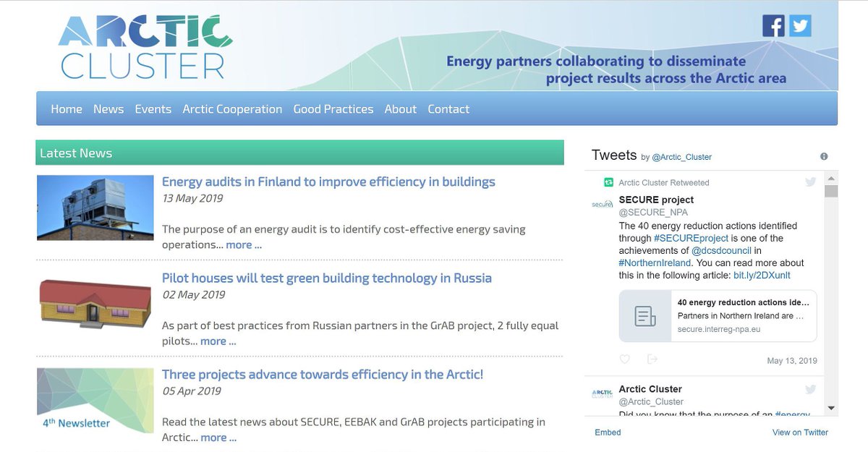The image size is (868, 452).
Task: Click the tweets scrollbar thumb
Action: tap(831, 191)
